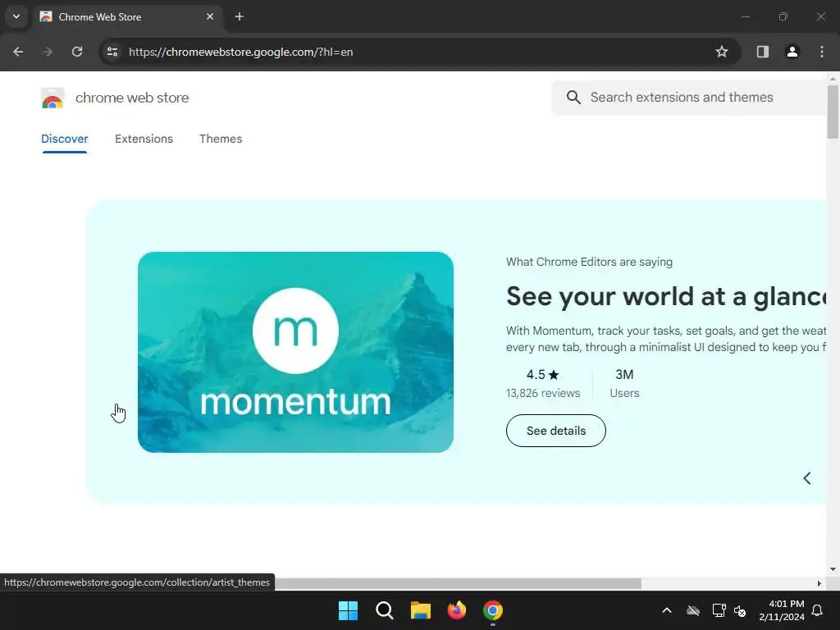The image size is (840, 630).
Task: Click the muted volume tray icon
Action: [x=741, y=610]
